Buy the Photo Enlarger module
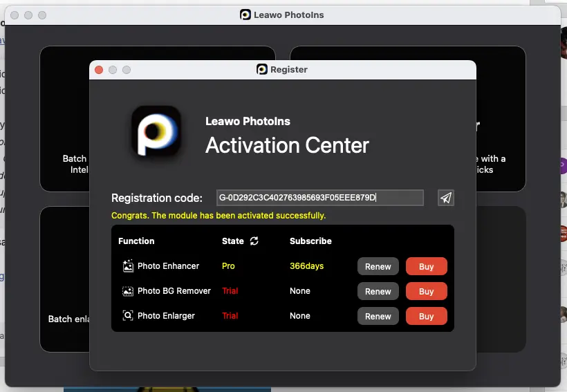Viewport: 567px width, 392px height. (x=427, y=317)
